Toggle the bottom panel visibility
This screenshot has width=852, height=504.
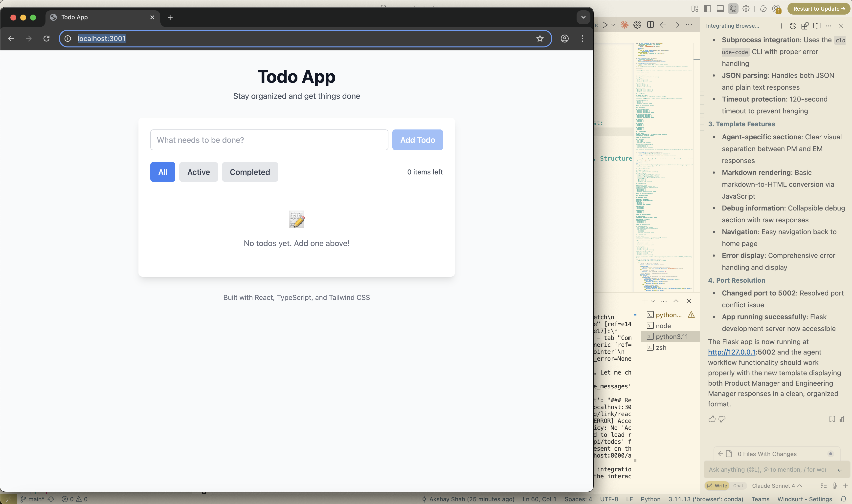[720, 9]
